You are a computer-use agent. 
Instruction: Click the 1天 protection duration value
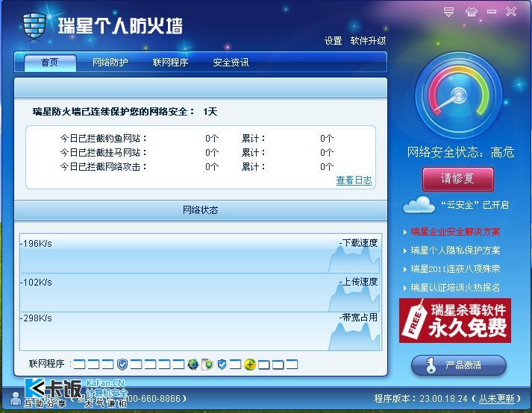pos(210,112)
